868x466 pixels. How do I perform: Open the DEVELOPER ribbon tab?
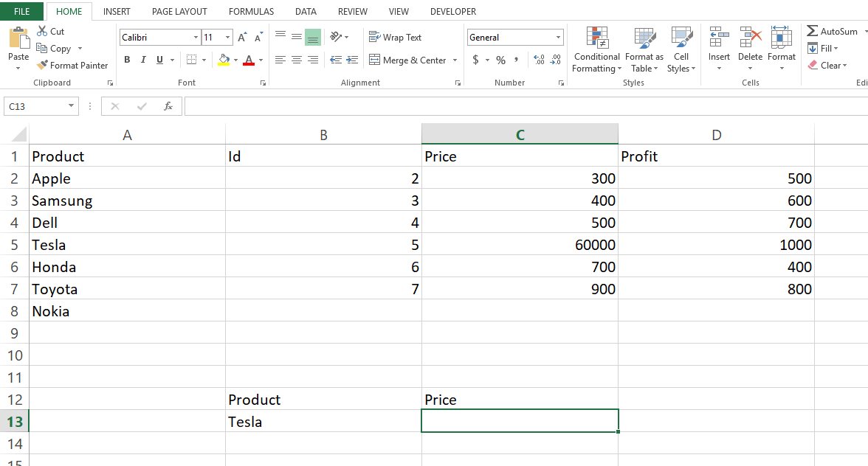[x=452, y=11]
